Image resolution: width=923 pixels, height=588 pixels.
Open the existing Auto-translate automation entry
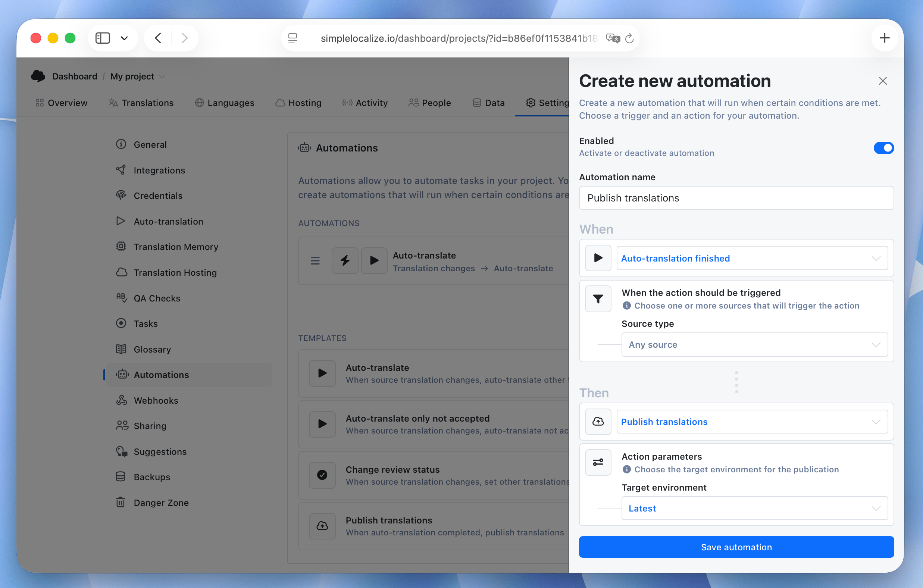pos(434,261)
